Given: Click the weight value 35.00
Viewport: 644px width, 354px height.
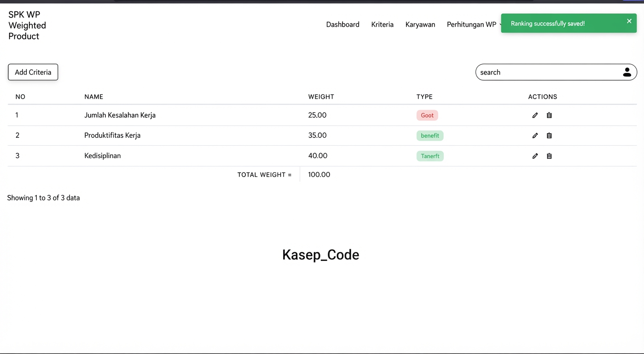Looking at the screenshot, I should click(x=317, y=136).
